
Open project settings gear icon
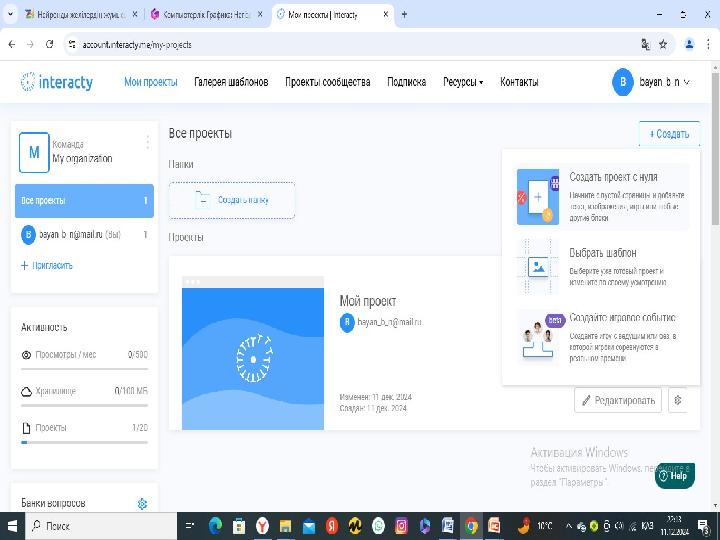click(678, 400)
